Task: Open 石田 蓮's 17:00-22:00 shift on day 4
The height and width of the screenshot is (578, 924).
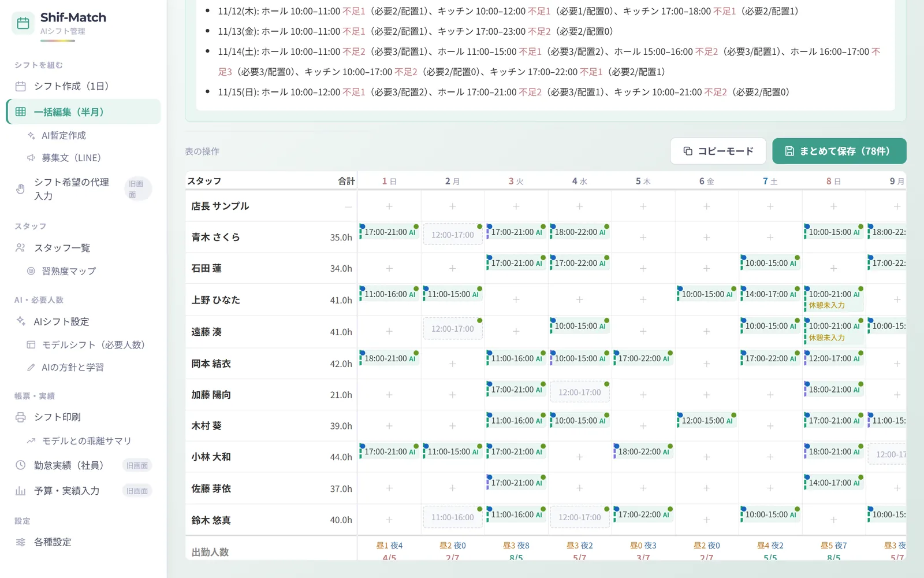Action: coord(580,264)
